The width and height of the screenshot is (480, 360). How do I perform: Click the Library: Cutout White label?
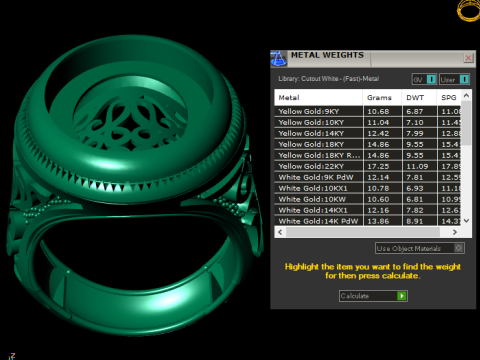pyautogui.click(x=329, y=79)
